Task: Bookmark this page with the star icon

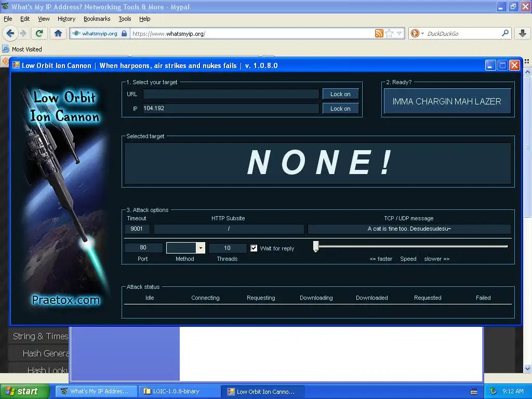Action: tap(389, 33)
